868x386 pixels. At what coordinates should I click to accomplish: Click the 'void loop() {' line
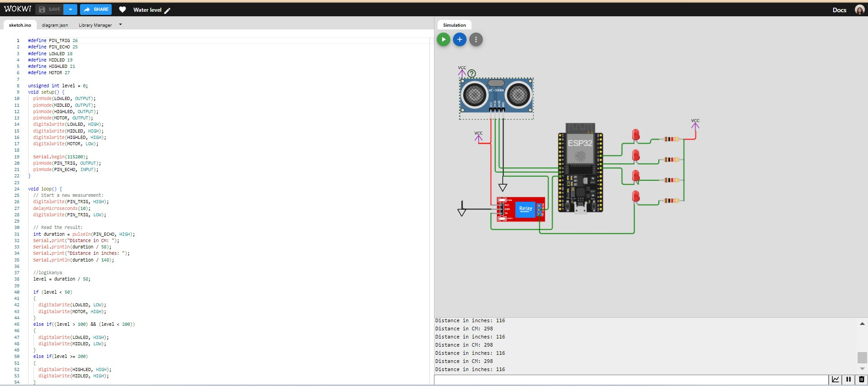point(45,189)
